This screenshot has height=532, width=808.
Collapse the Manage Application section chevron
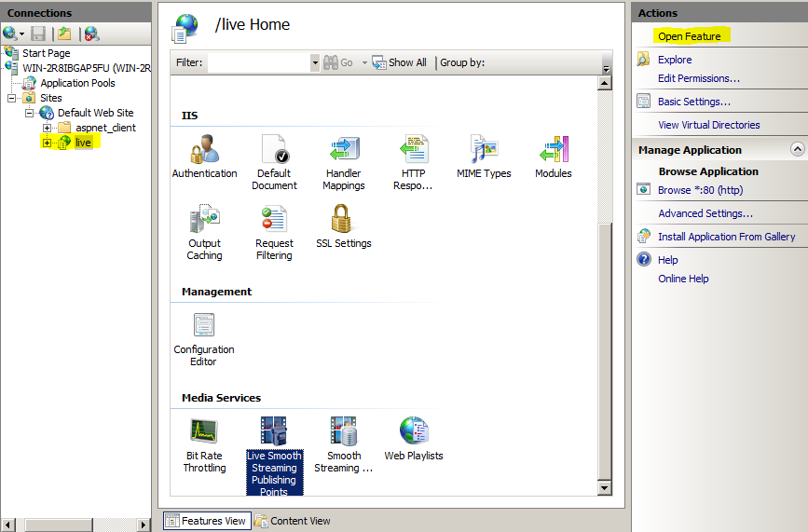(x=797, y=149)
